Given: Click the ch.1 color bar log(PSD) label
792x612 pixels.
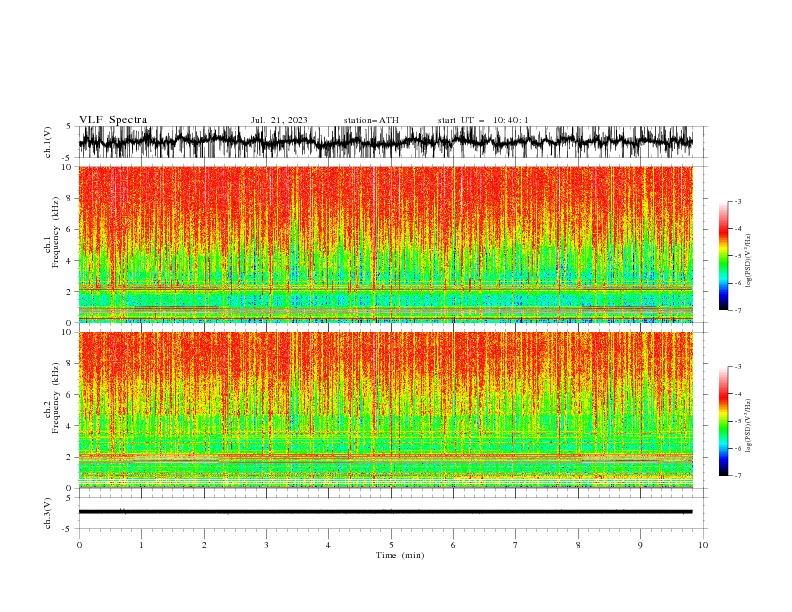Looking at the screenshot, I should (748, 261).
